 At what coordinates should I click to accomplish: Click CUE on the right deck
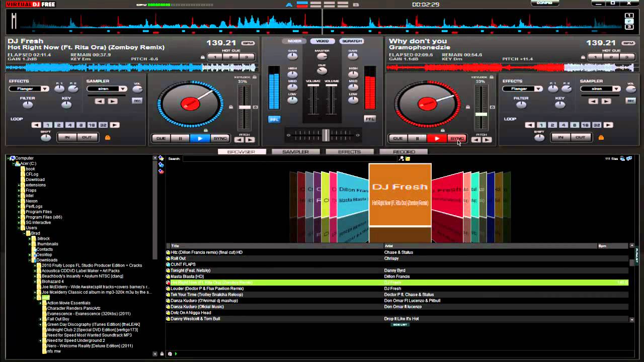pyautogui.click(x=397, y=138)
